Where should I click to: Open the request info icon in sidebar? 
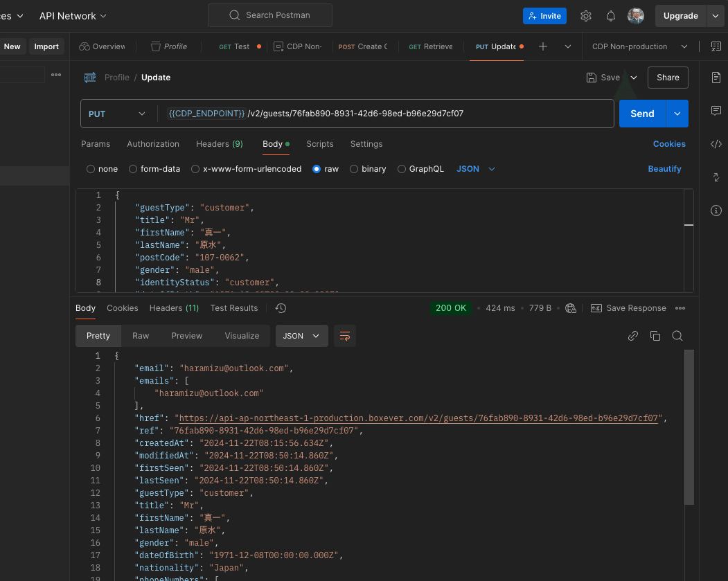[x=716, y=211]
